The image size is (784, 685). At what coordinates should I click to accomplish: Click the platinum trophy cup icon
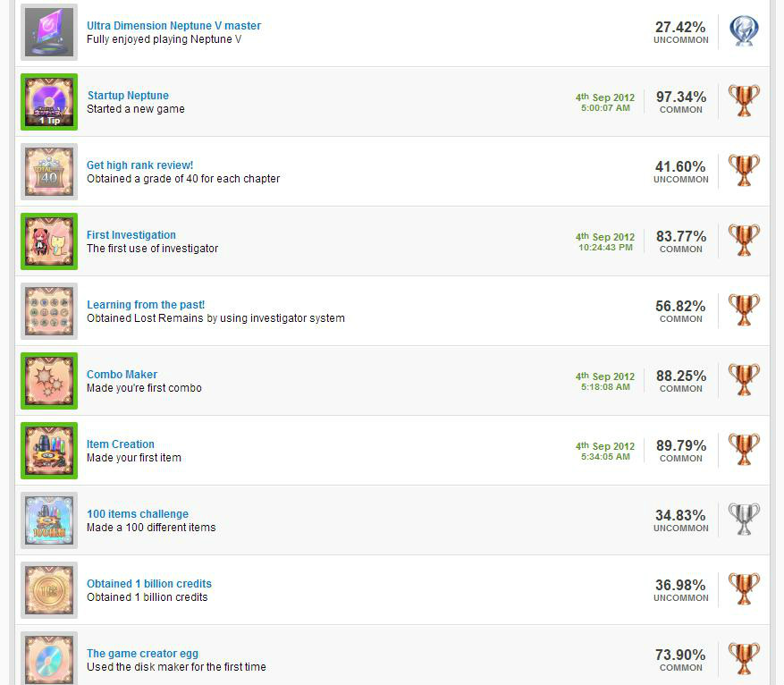point(744,31)
